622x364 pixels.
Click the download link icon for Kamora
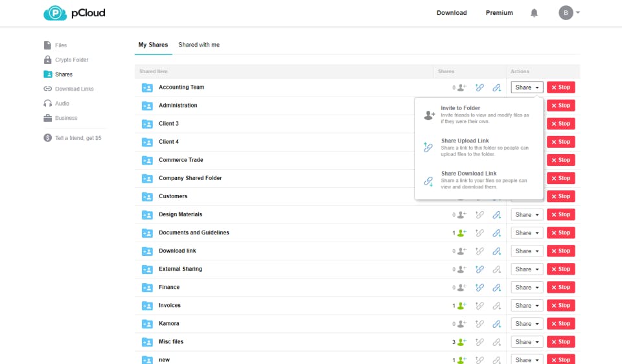tap(497, 324)
